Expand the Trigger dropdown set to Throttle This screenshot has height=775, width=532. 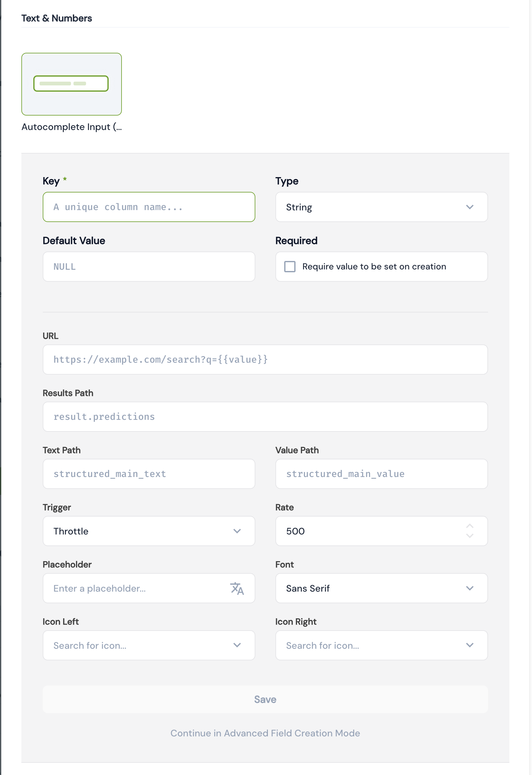pos(149,531)
